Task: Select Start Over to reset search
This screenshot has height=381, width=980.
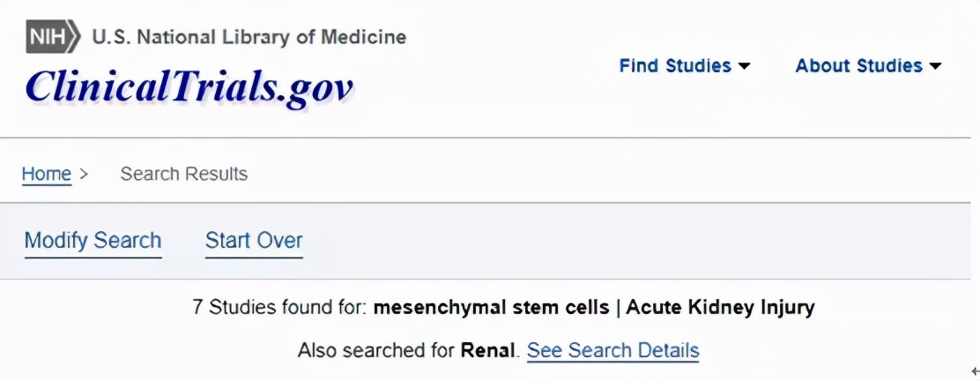Action: 254,241
